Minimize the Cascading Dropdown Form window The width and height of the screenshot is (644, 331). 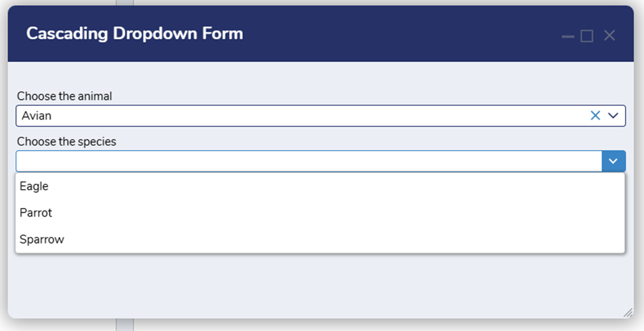[567, 36]
